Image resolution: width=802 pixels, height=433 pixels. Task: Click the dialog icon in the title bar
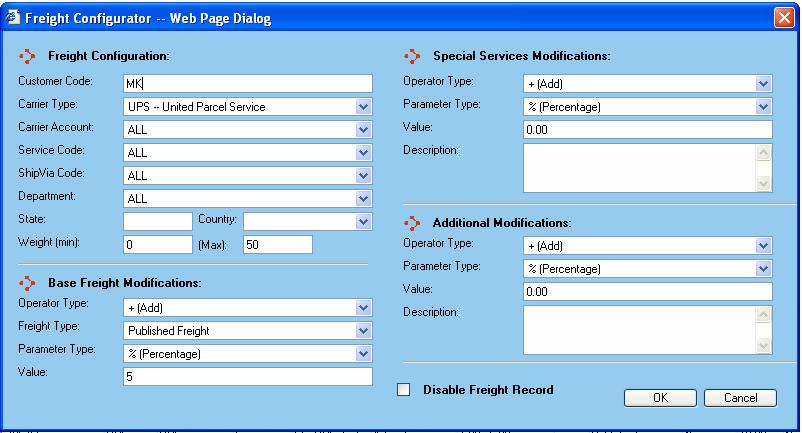(x=12, y=17)
